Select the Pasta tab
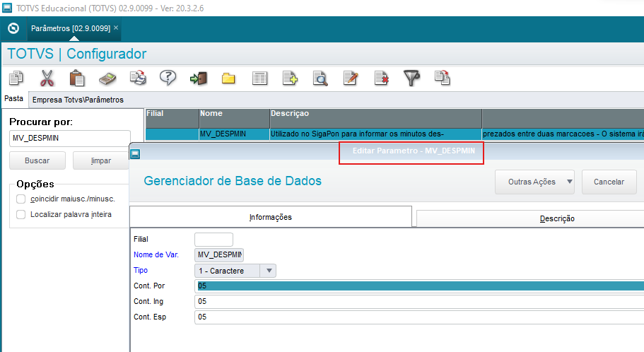 (x=14, y=98)
